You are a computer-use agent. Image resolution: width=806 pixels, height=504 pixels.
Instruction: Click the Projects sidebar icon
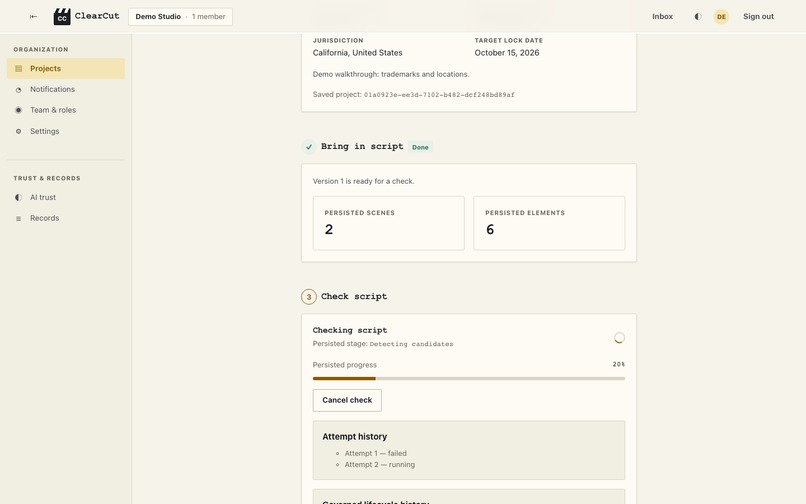pos(19,68)
